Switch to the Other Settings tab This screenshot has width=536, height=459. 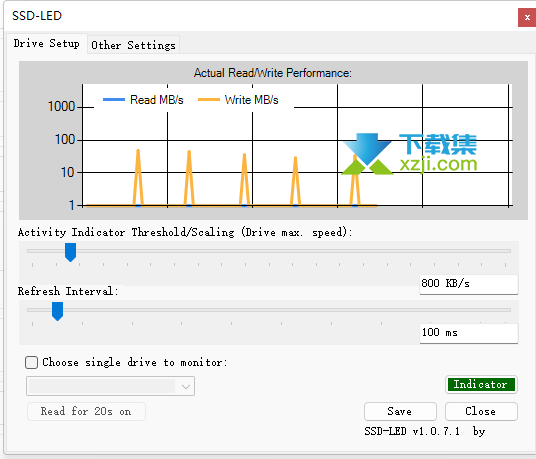[x=133, y=45]
